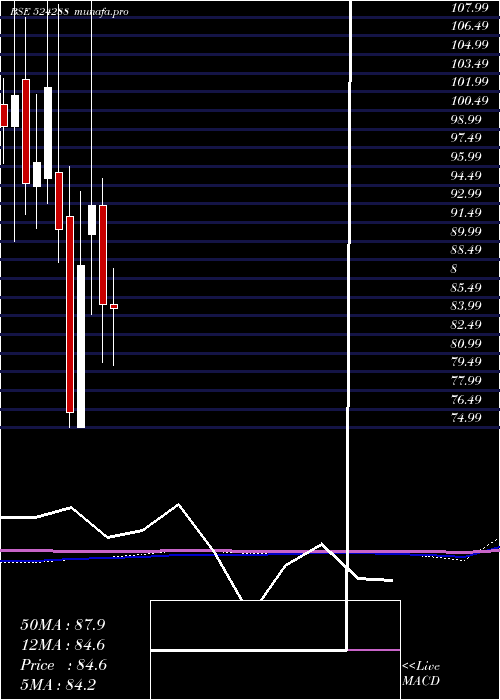Click the 83.99 price axis label

[466, 305]
